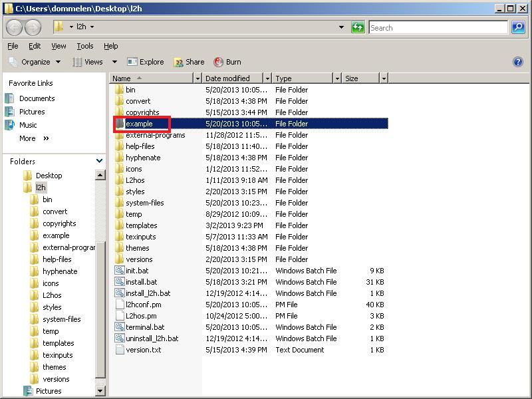
Task: Open the View menu
Action: tap(59, 46)
